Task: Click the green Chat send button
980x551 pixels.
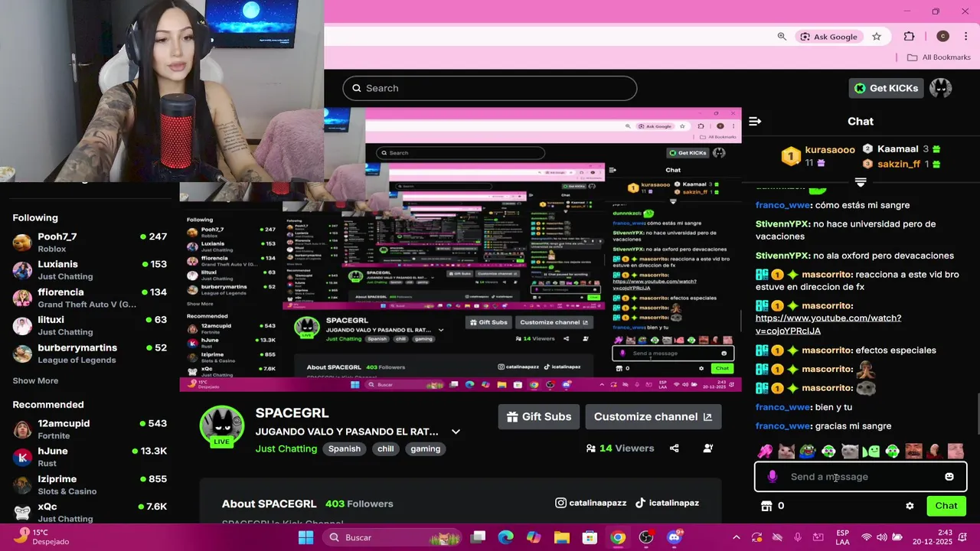Action: (x=946, y=506)
